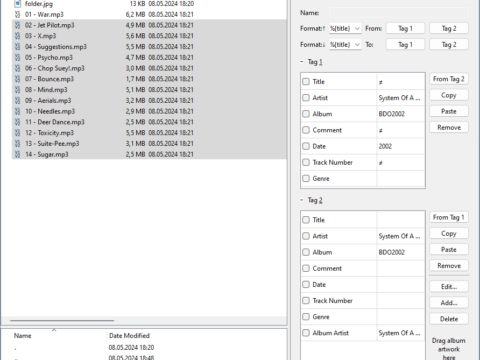Click the icon of 06 - Chop Suey!.mp3
This screenshot has height=360, width=480.
pyautogui.click(x=18, y=68)
